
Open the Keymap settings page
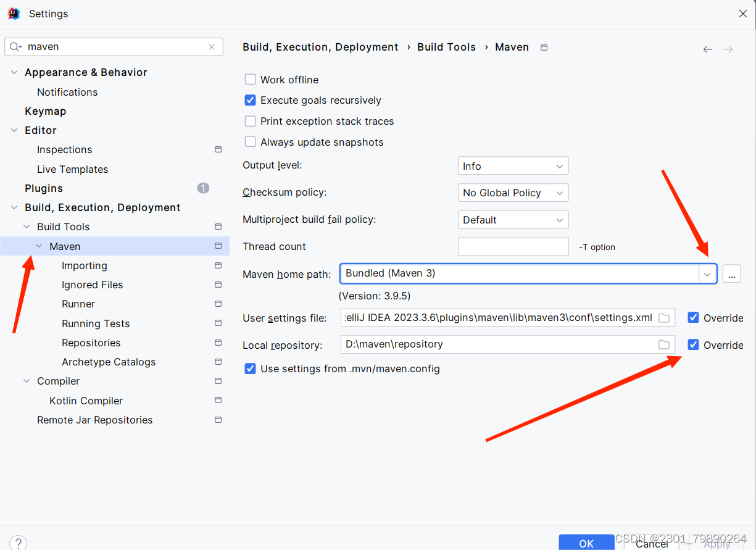pyautogui.click(x=45, y=111)
